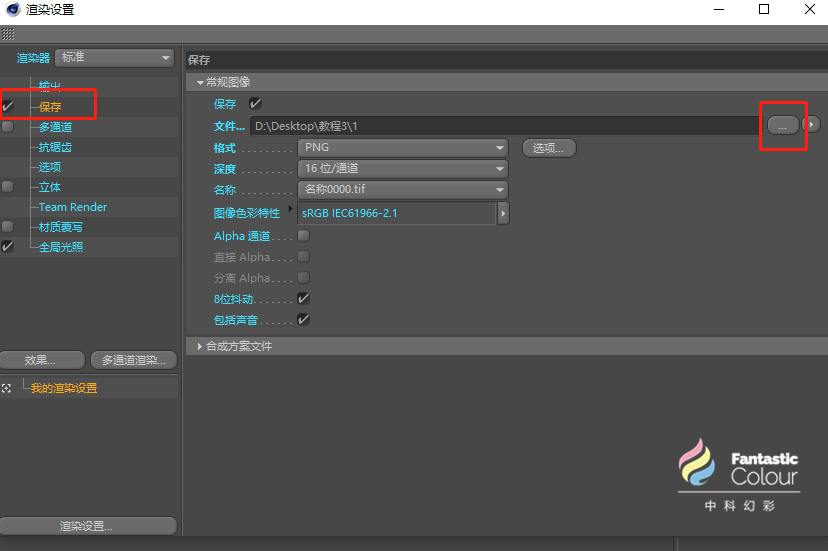Viewport: 828px width, 551px height.
Task: Enable the 材质覆写 checkbox
Action: point(7,227)
